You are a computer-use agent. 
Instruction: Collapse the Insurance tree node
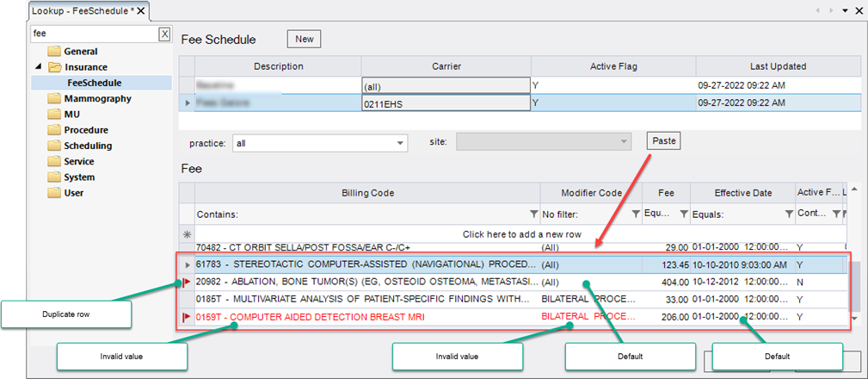coord(38,67)
